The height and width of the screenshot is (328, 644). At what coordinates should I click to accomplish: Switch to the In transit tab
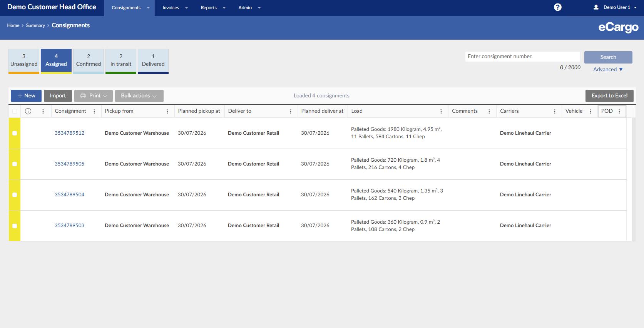[x=121, y=61]
